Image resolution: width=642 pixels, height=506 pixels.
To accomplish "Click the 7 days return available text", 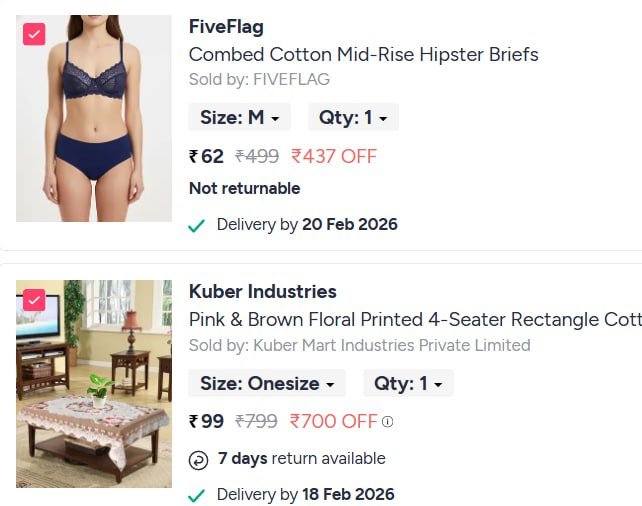I will [x=301, y=459].
